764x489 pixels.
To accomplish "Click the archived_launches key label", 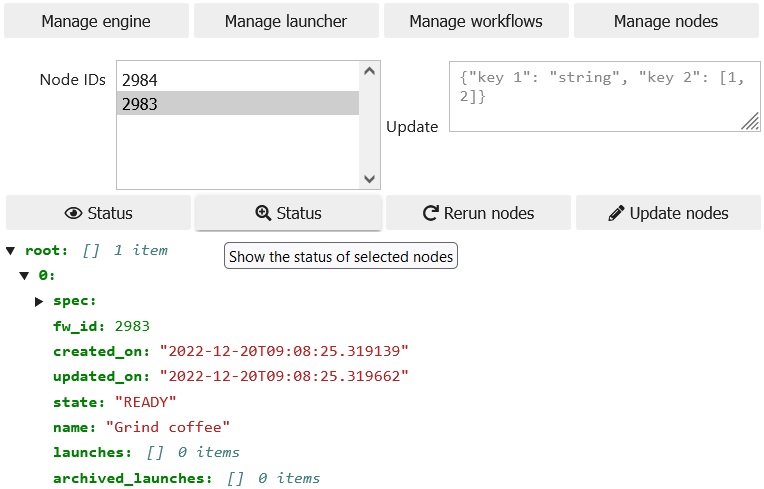I will pyautogui.click(x=133, y=478).
